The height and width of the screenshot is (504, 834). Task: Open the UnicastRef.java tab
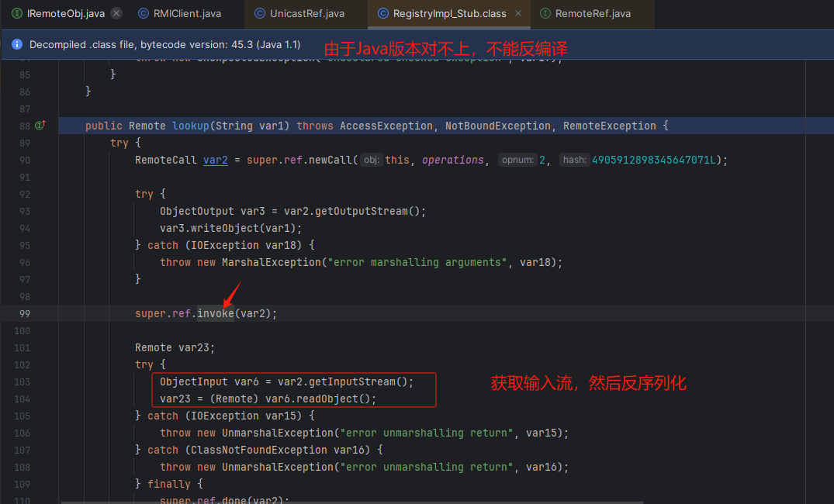pos(306,14)
